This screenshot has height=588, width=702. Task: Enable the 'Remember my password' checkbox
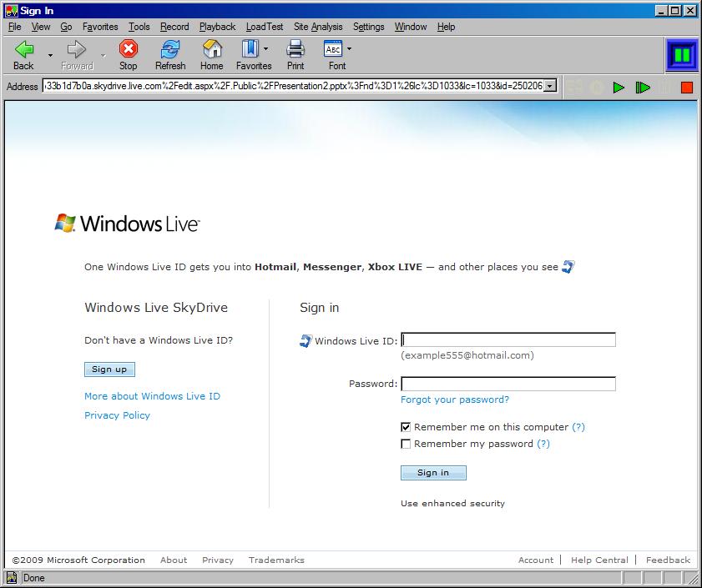pos(406,444)
